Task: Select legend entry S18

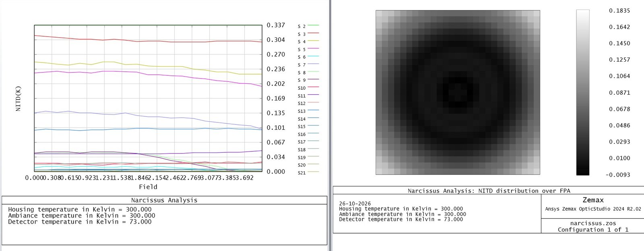Action: pos(308,149)
